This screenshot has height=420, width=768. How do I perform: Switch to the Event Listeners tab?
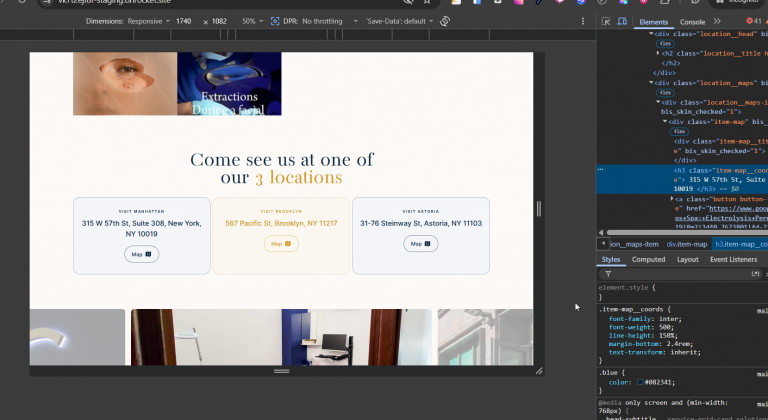(733, 259)
